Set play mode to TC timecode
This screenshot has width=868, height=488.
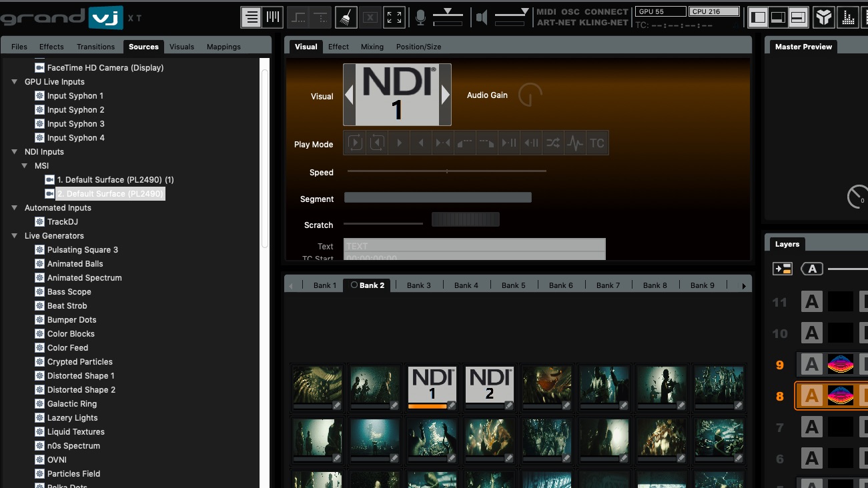coord(597,143)
